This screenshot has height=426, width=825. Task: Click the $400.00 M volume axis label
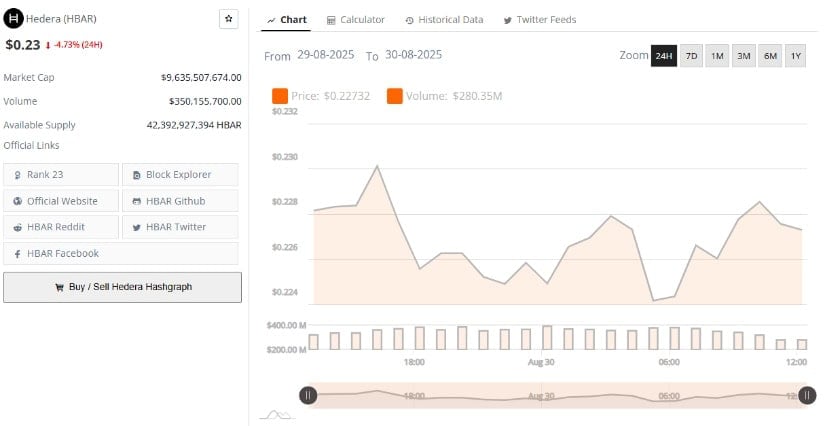click(x=286, y=326)
